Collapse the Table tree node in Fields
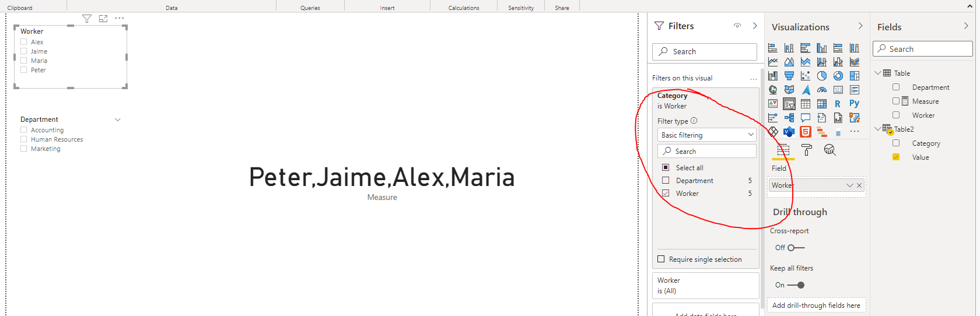This screenshot has height=316, width=980. point(878,73)
